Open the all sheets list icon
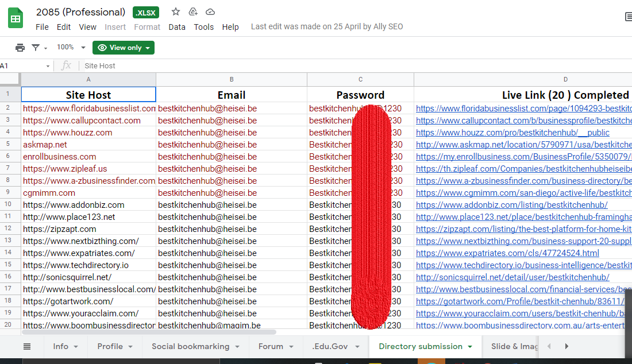 click(27, 346)
